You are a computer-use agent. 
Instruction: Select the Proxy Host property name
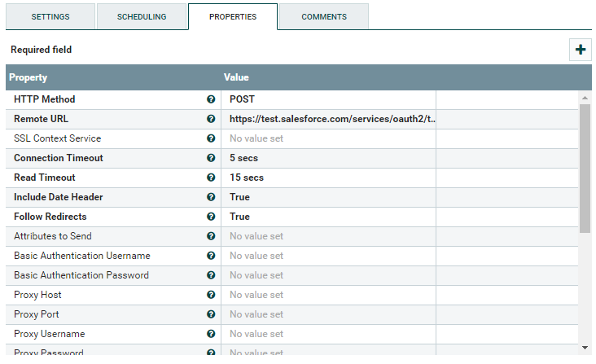click(x=37, y=295)
